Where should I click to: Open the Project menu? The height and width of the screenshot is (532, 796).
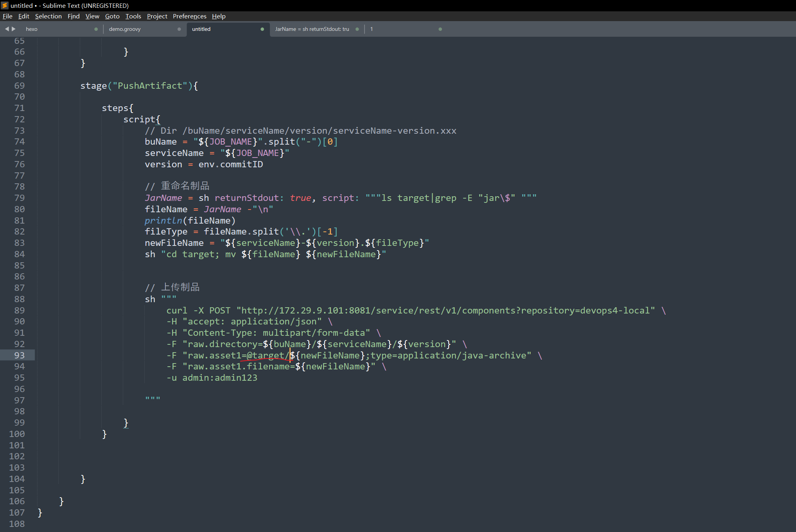point(157,16)
